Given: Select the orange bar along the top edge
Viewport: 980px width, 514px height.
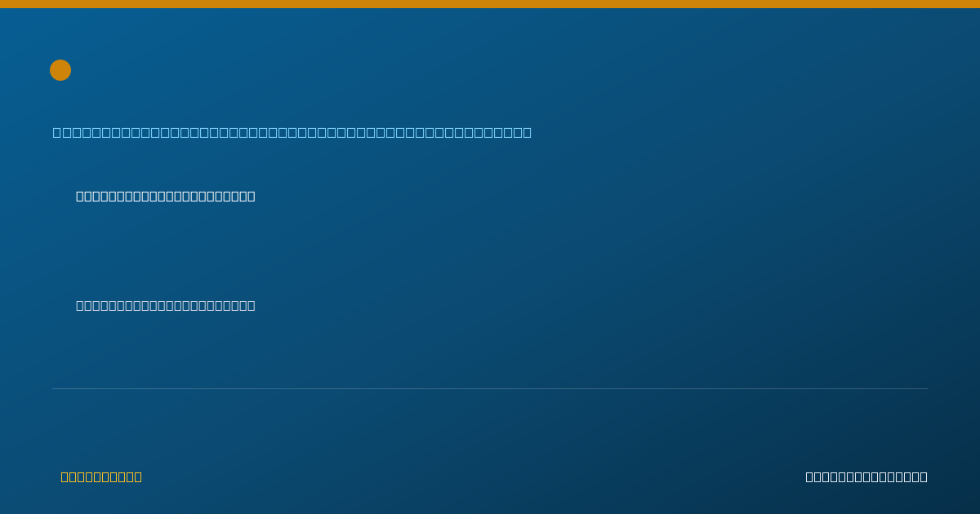Looking at the screenshot, I should tap(490, 4).
